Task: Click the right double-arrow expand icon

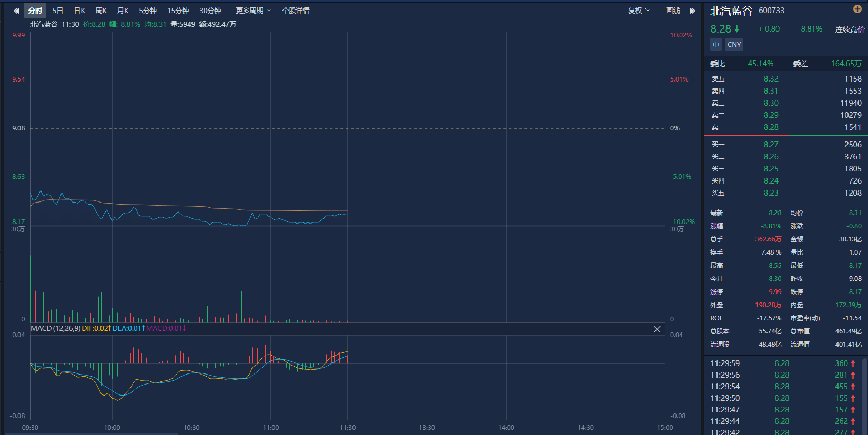Action: (x=692, y=11)
